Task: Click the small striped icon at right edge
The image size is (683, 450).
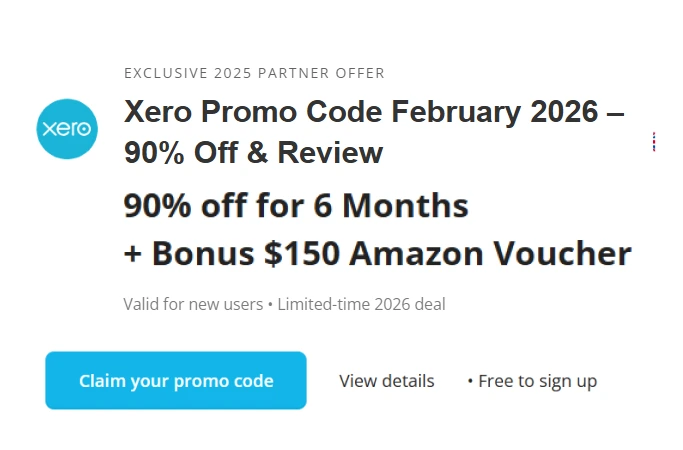Action: (653, 141)
